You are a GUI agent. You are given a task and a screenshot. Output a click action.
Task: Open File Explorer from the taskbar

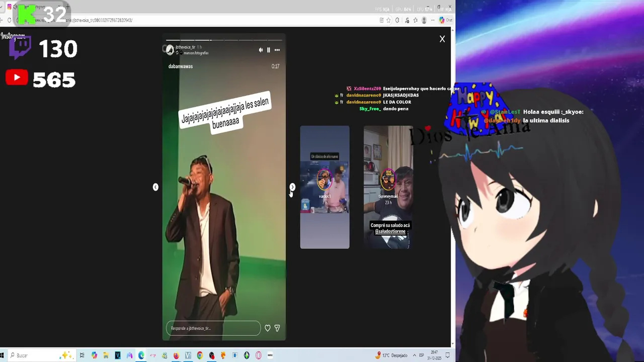106,355
